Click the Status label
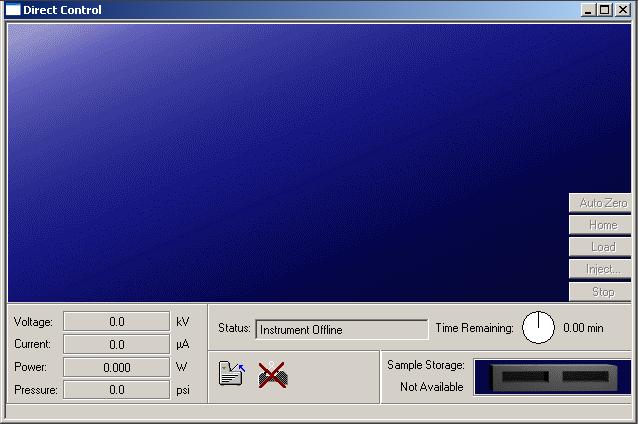638x424 pixels. click(234, 328)
